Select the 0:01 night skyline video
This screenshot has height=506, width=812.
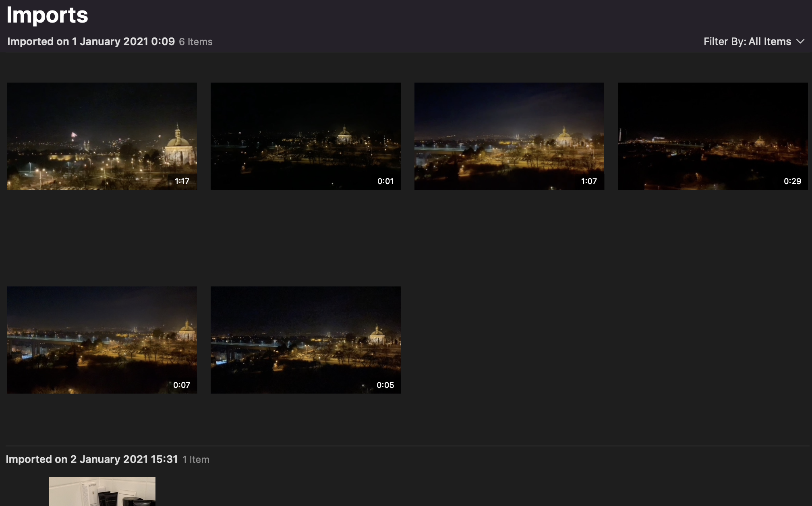tap(305, 136)
